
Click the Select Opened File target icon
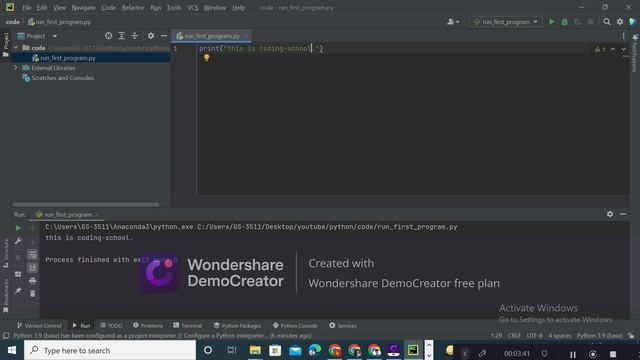click(109, 36)
